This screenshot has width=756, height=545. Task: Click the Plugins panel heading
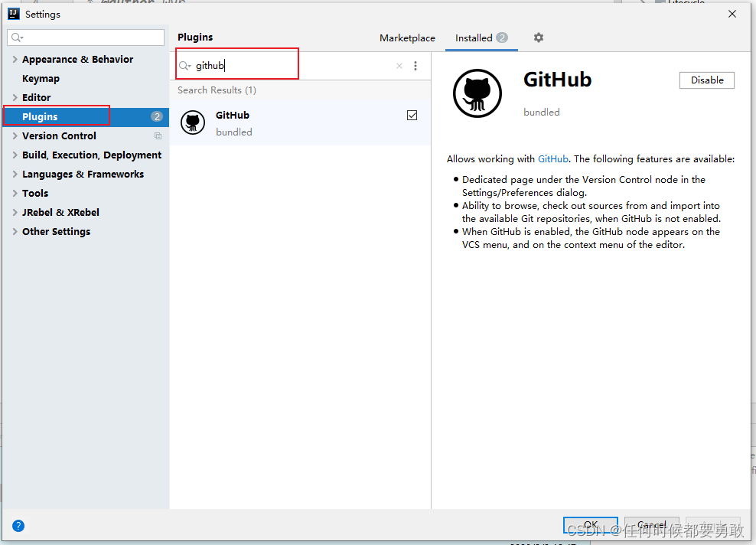coord(195,38)
